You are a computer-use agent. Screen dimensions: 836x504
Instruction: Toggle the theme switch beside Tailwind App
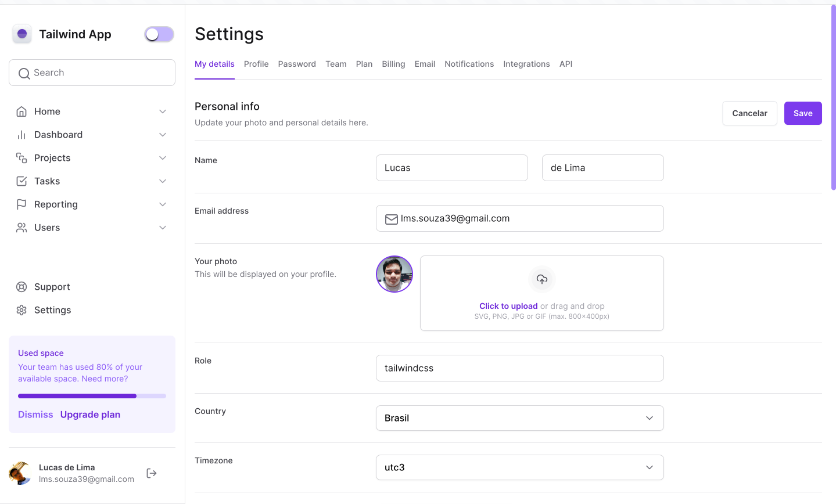click(x=159, y=35)
